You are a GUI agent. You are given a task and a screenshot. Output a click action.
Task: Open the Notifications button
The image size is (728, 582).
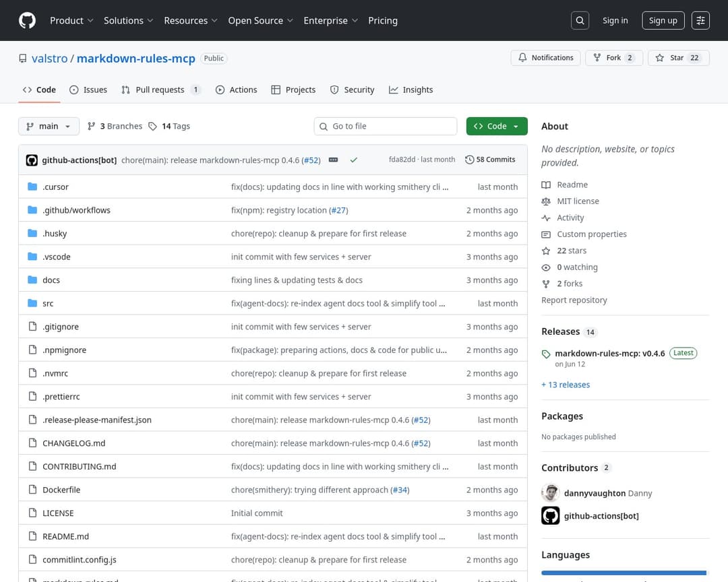click(545, 58)
